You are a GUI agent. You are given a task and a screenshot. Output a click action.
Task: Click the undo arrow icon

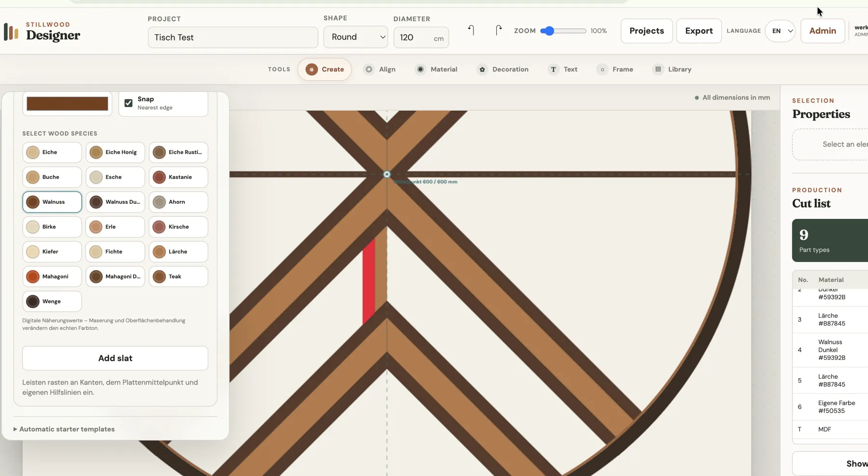(x=471, y=30)
